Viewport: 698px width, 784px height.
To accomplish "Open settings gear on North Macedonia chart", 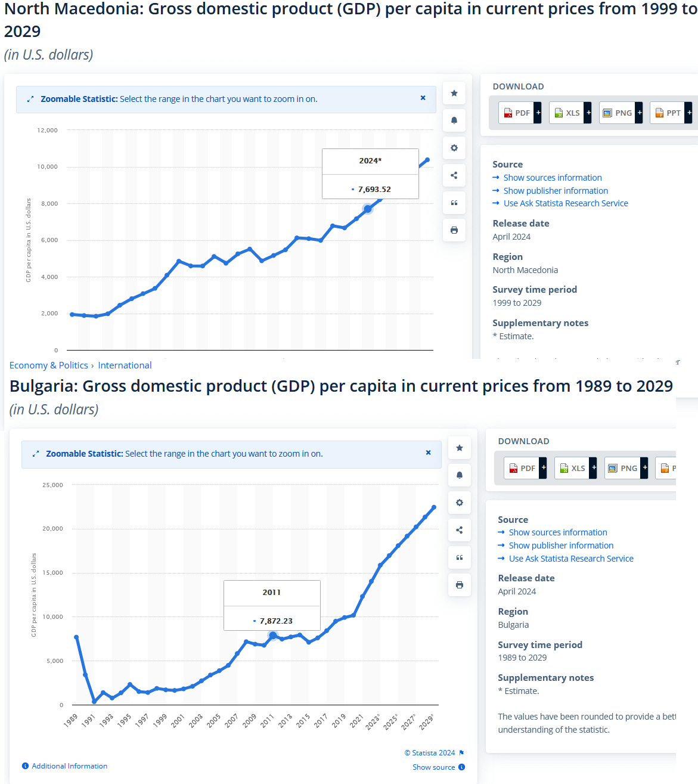I will tap(454, 148).
